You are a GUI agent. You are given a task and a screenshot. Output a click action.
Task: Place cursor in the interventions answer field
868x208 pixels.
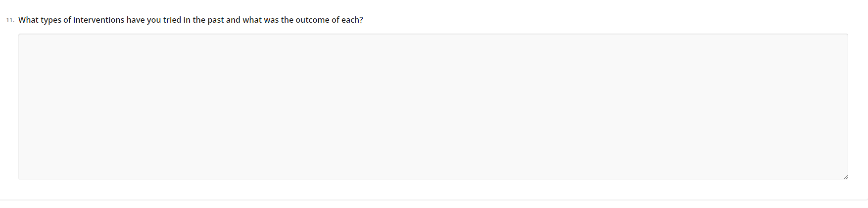433,106
